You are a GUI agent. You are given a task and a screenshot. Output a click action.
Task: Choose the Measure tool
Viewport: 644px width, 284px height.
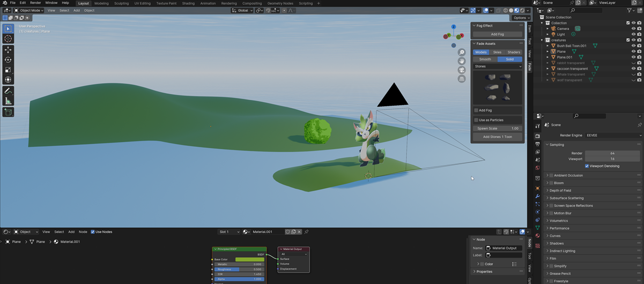coord(8,101)
